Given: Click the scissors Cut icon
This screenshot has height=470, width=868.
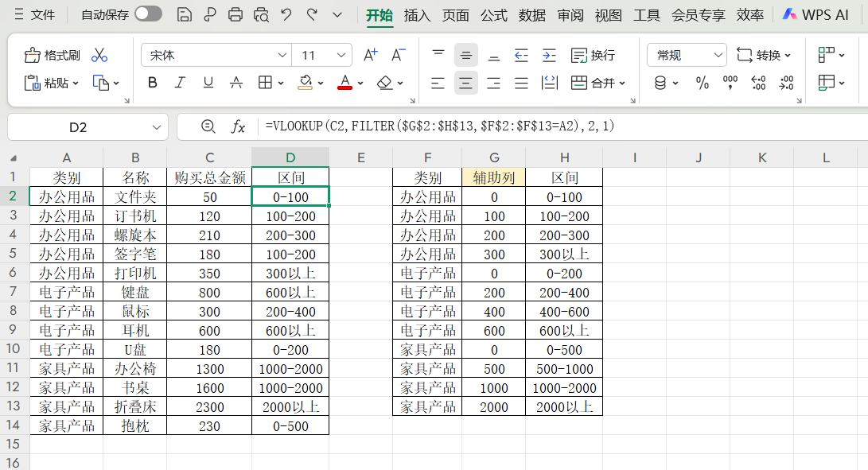Looking at the screenshot, I should [99, 55].
